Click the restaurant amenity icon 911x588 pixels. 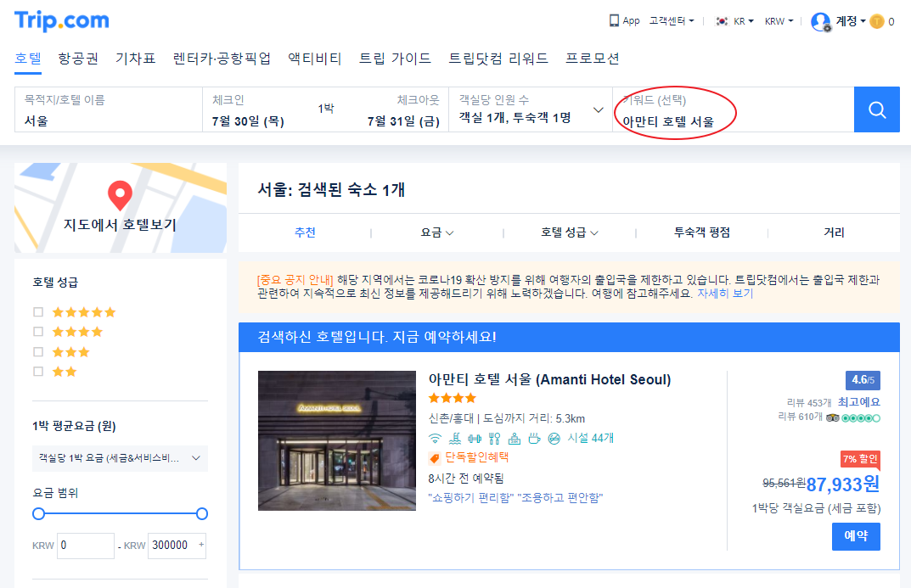494,439
